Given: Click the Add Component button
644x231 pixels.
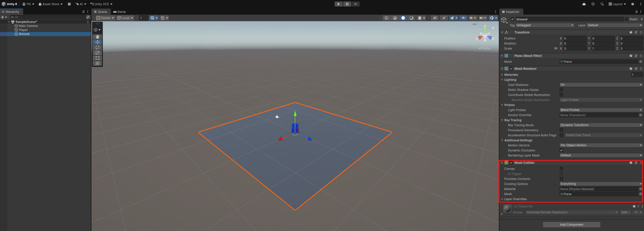Looking at the screenshot, I should tap(571, 225).
